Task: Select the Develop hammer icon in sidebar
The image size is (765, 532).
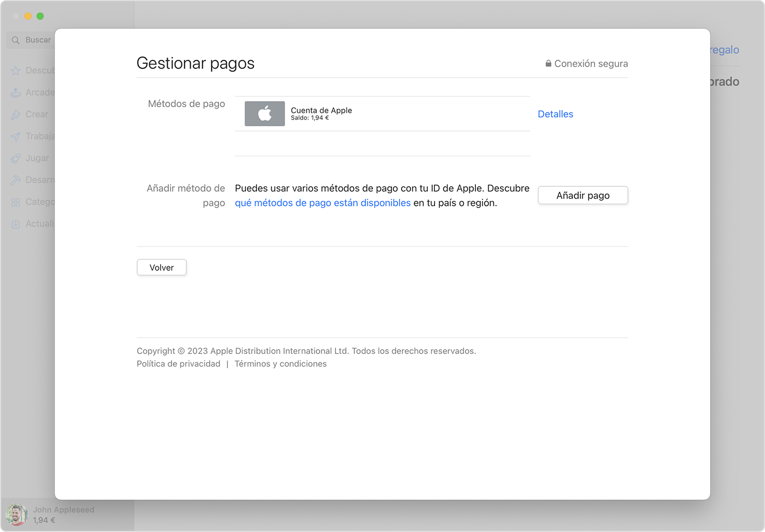Action: click(16, 180)
